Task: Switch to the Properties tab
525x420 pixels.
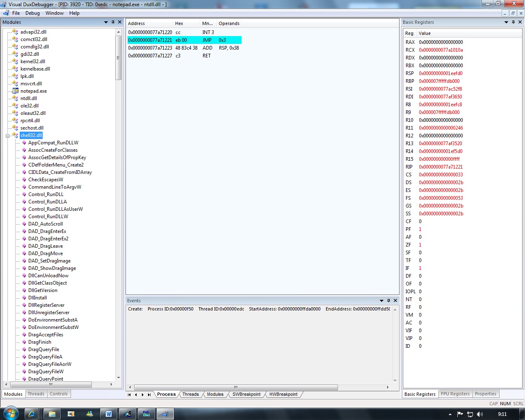Action: tap(486, 394)
